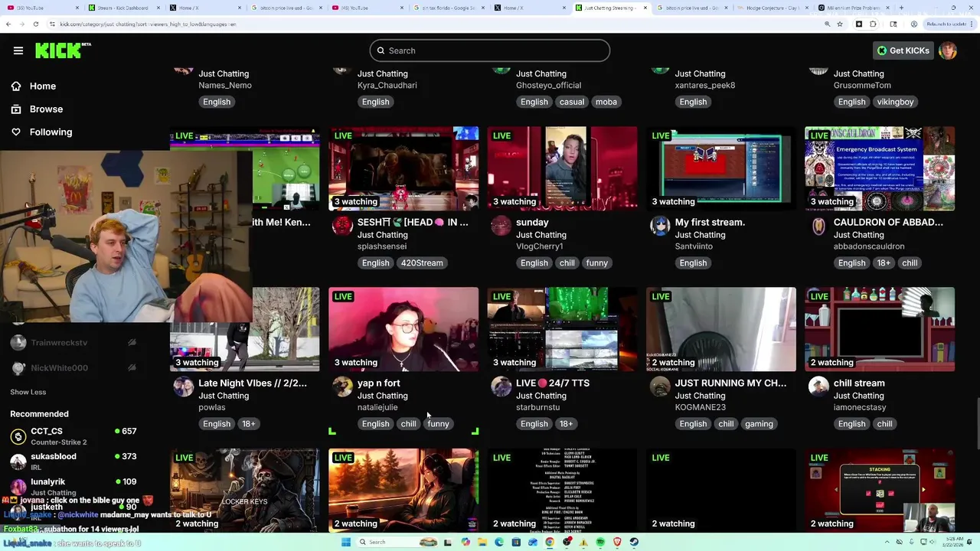Open the 'yap n fort' stream thumbnail
The height and width of the screenshot is (551, 980).
[403, 329]
